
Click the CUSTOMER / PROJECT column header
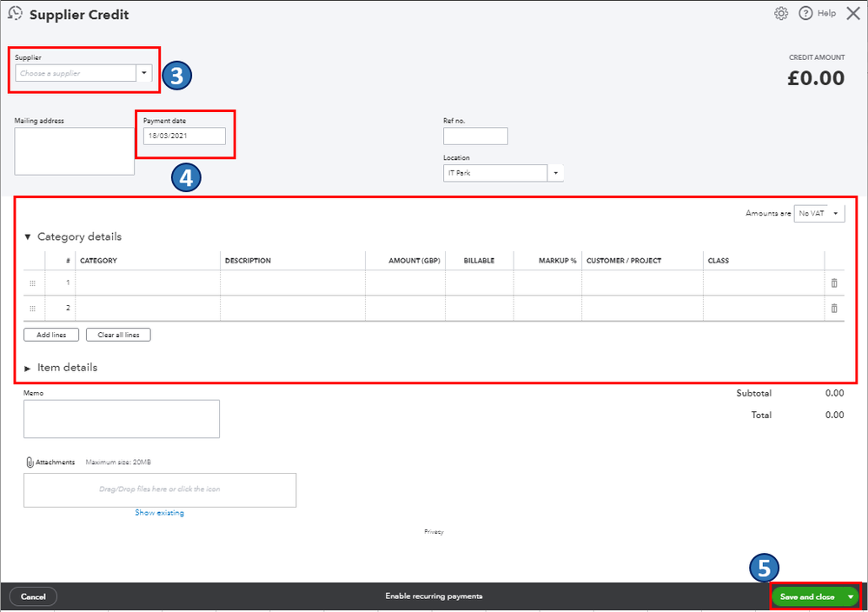click(x=624, y=260)
